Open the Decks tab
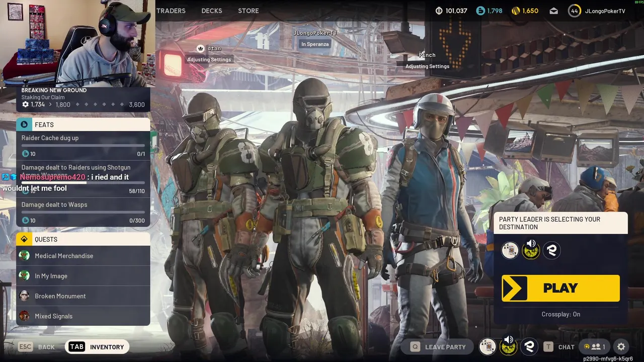644x362 pixels. point(212,11)
